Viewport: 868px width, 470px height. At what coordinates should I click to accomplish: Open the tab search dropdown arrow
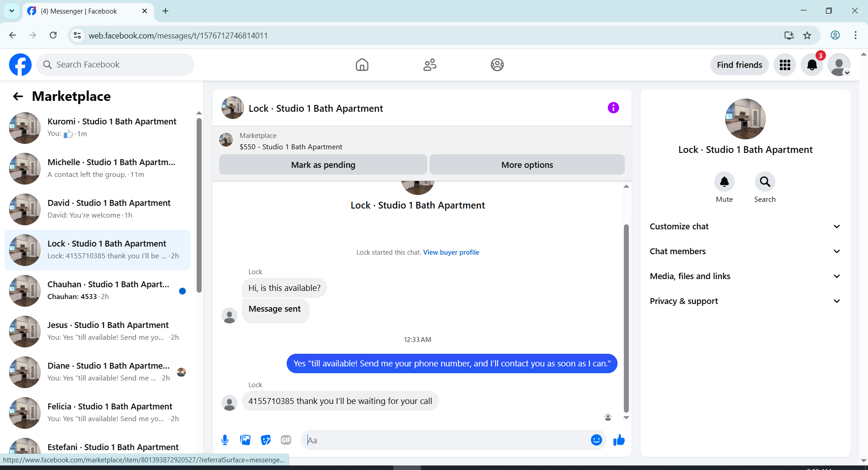(12, 11)
